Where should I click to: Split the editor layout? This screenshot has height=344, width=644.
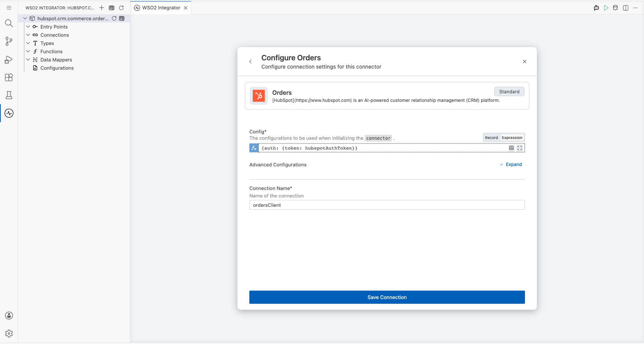[626, 8]
